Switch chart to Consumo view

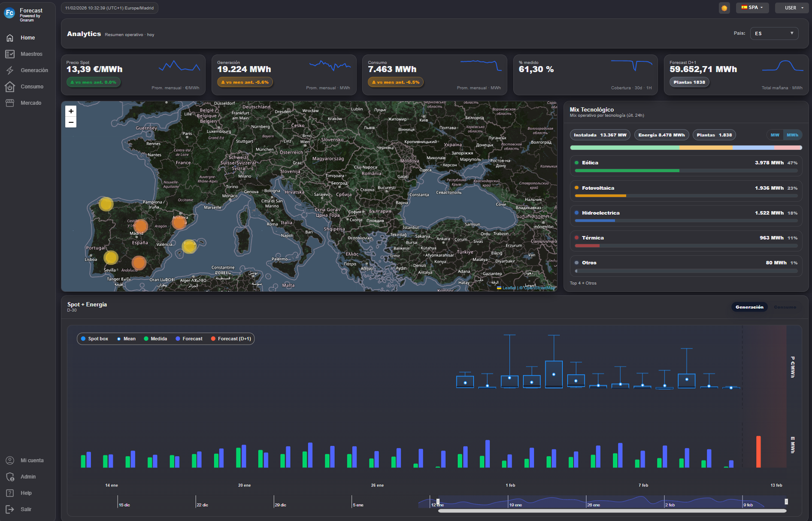click(x=785, y=307)
